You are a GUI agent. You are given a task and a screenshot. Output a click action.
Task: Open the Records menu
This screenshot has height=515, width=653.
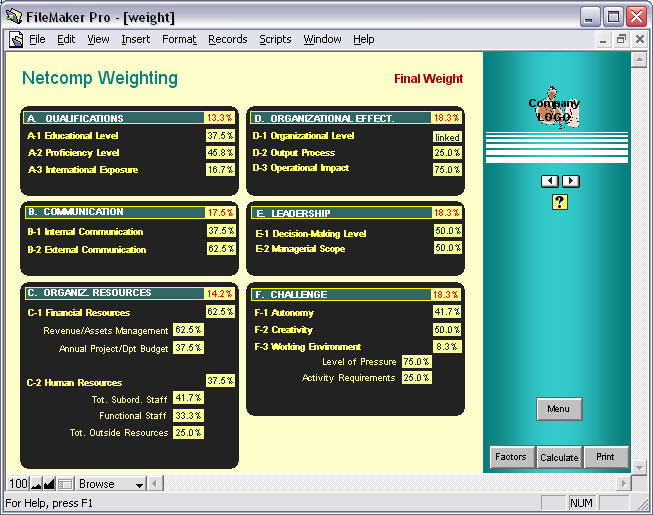[227, 40]
